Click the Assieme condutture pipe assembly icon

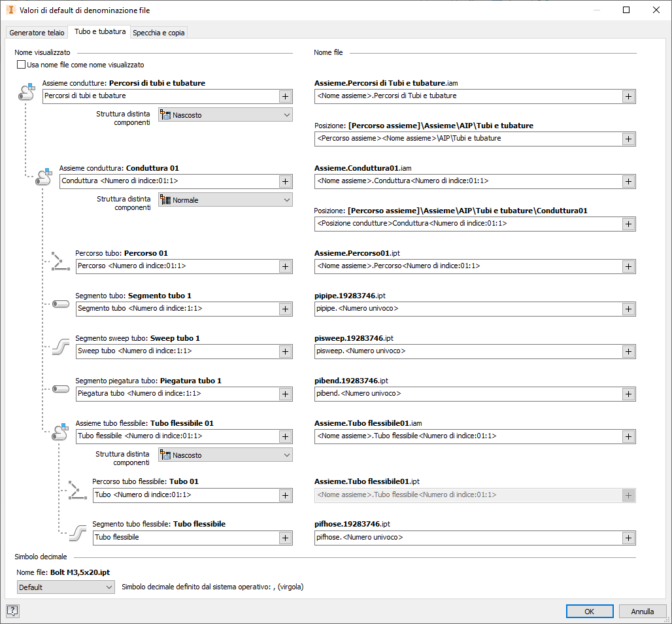27,92
